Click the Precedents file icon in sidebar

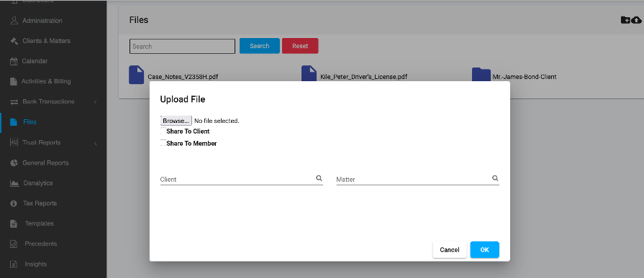[x=14, y=244]
